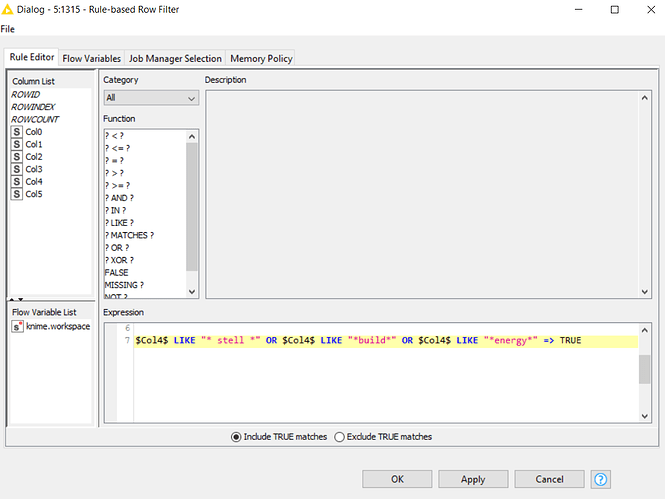Select the '? = ?' function
This screenshot has width=665, height=499.
[114, 161]
